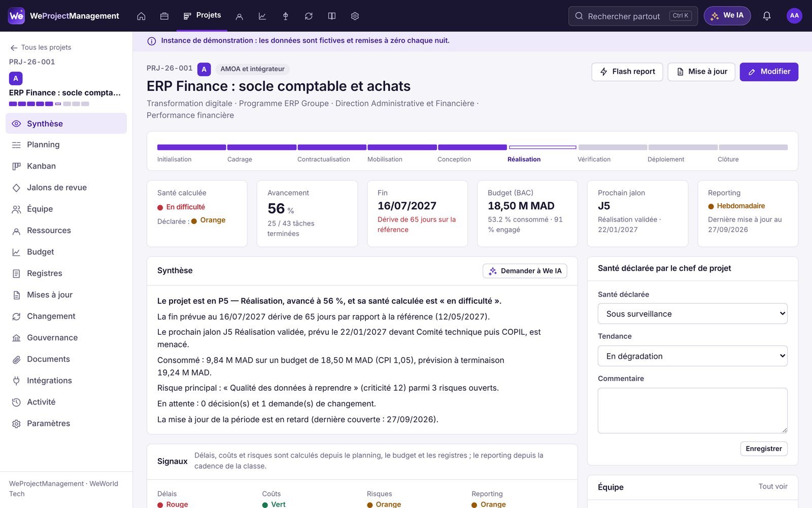
Task: Click the signpost icon in top navbar
Action: pyautogui.click(x=285, y=16)
